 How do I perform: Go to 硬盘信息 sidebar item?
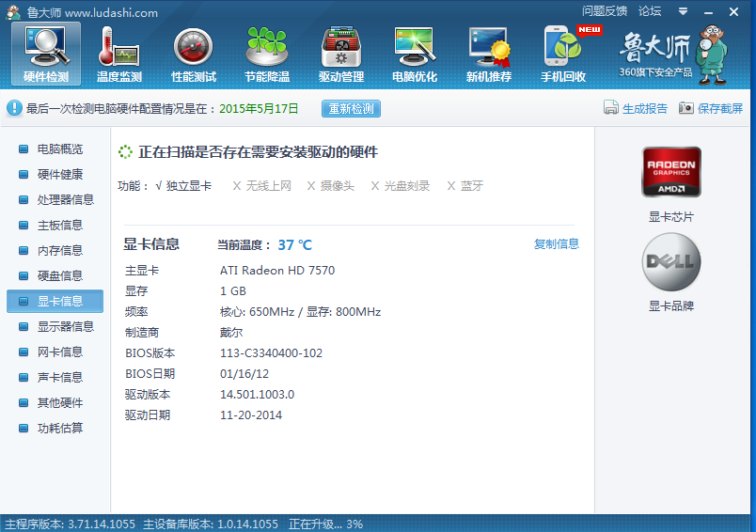59,275
